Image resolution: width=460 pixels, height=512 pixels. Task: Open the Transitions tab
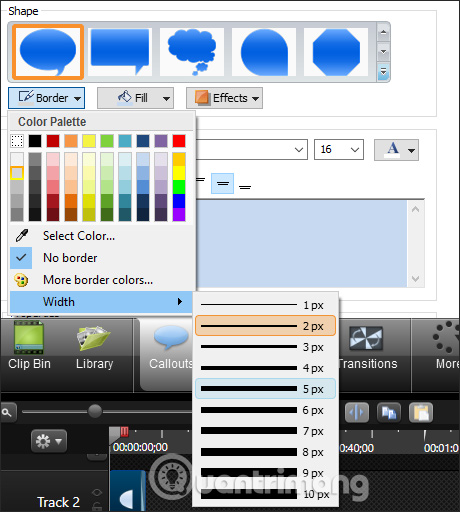368,347
